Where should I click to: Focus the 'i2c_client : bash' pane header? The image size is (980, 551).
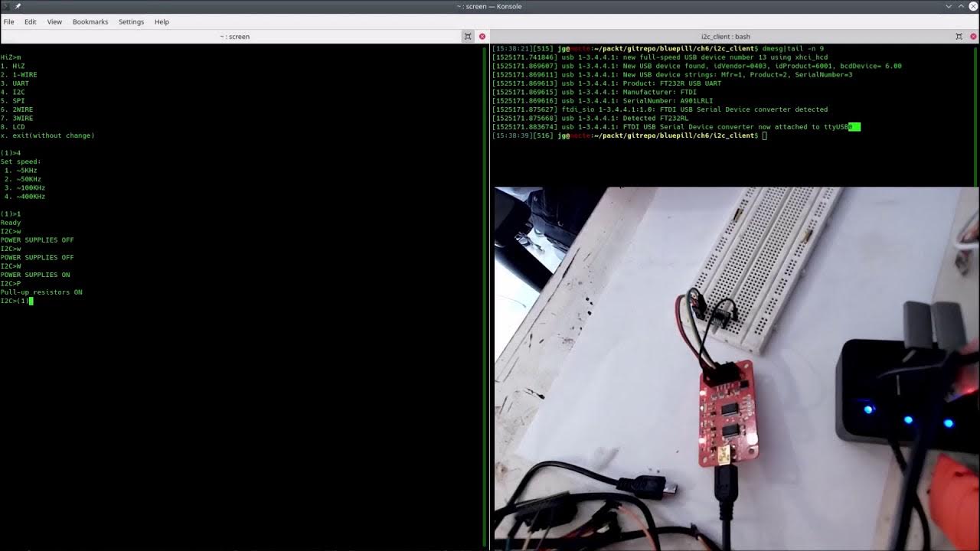coord(725,36)
